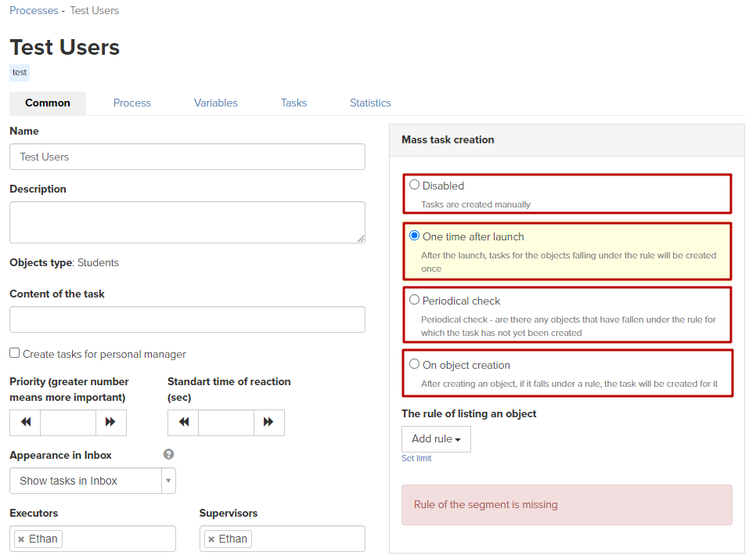
Task: Decrease Standart time of reaction value
Action: tap(183, 423)
